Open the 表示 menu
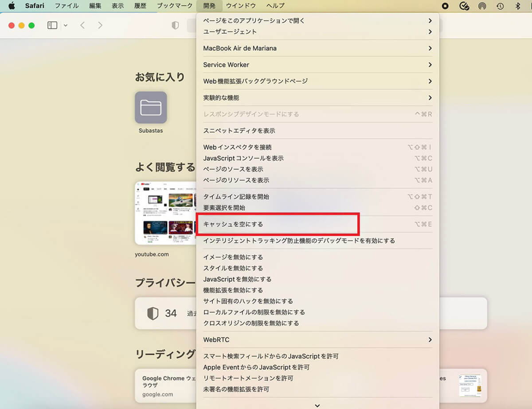Image resolution: width=532 pixels, height=409 pixels. point(117,6)
